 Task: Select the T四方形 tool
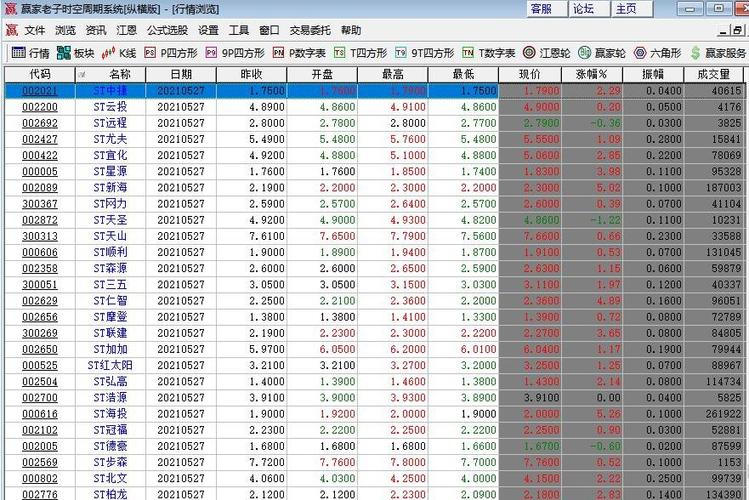tap(360, 53)
